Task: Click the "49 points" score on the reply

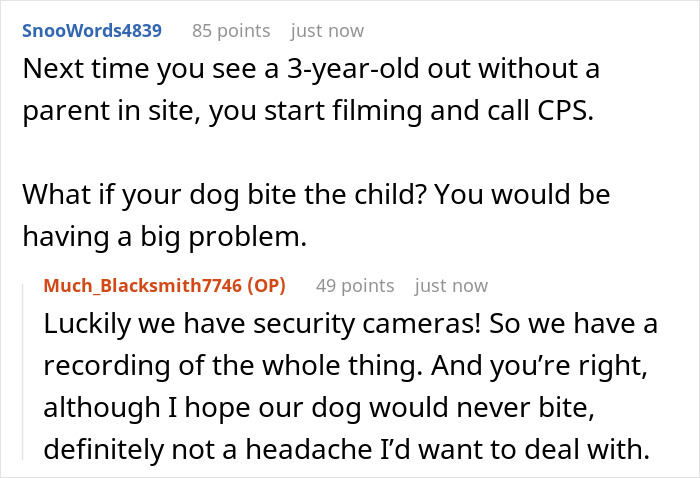Action: click(354, 286)
